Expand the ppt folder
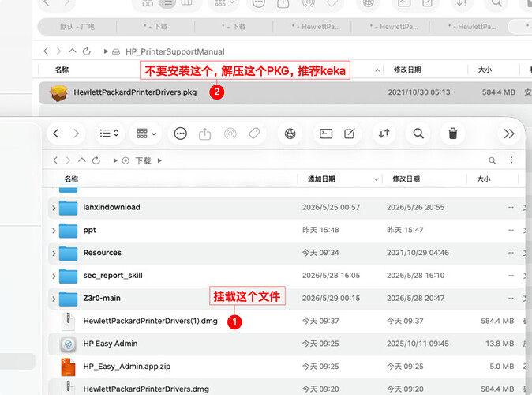 [x=54, y=231]
